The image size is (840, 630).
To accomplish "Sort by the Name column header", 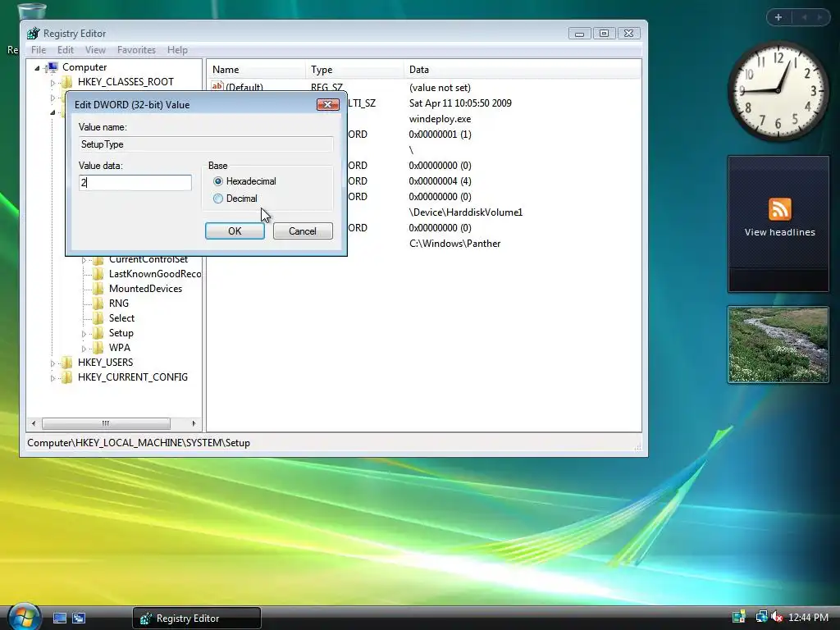I will (256, 70).
